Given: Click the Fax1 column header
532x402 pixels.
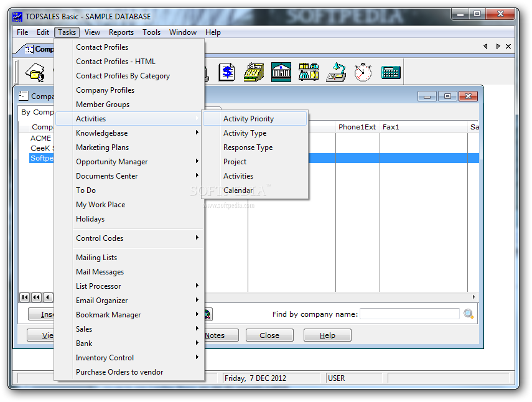Looking at the screenshot, I should pos(424,127).
